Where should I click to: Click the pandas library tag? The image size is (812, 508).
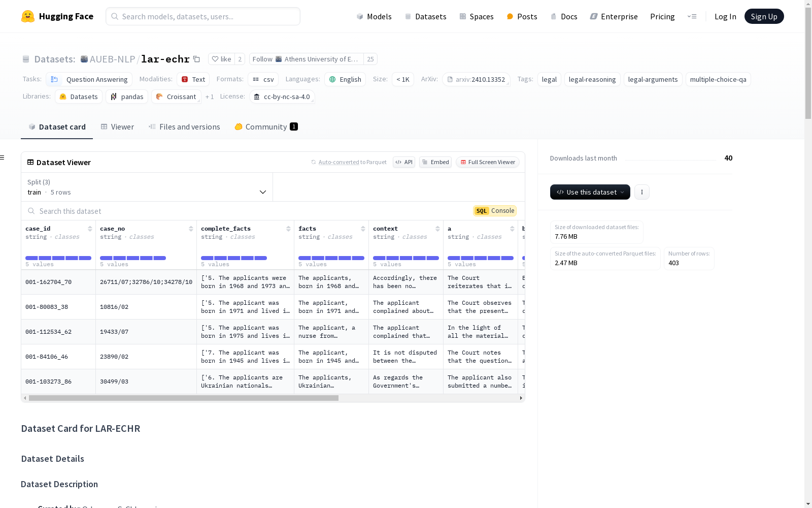point(127,97)
